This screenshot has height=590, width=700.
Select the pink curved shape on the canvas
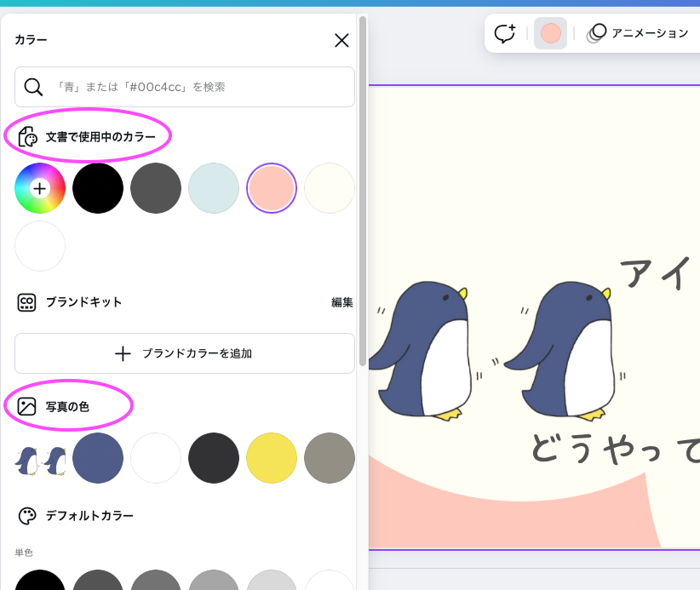click(514, 513)
